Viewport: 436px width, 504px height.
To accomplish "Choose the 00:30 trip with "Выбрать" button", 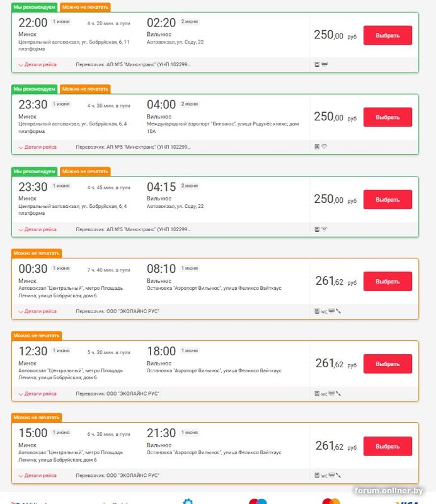I will 387,281.
